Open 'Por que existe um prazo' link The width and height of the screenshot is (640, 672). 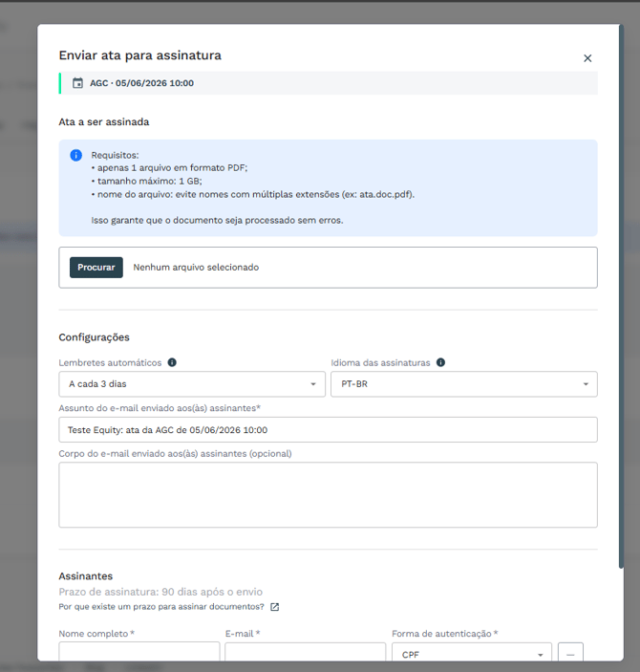(161, 607)
